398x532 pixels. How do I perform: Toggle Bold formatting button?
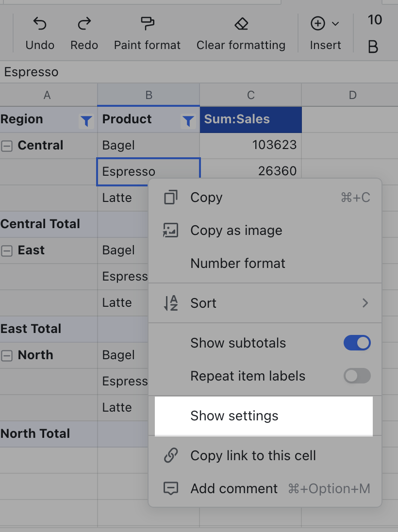pos(373,47)
